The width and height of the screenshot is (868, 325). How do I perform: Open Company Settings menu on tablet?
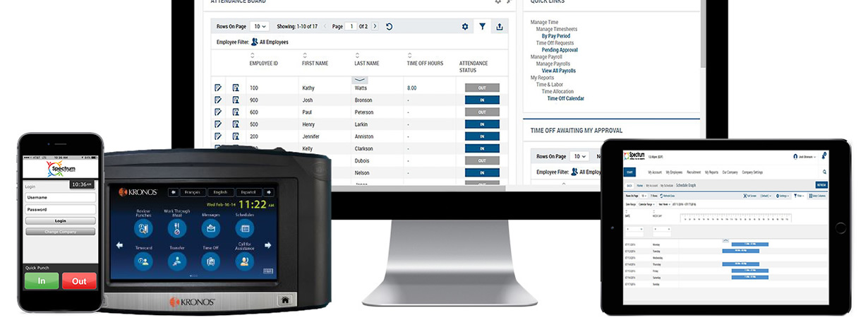click(752, 172)
